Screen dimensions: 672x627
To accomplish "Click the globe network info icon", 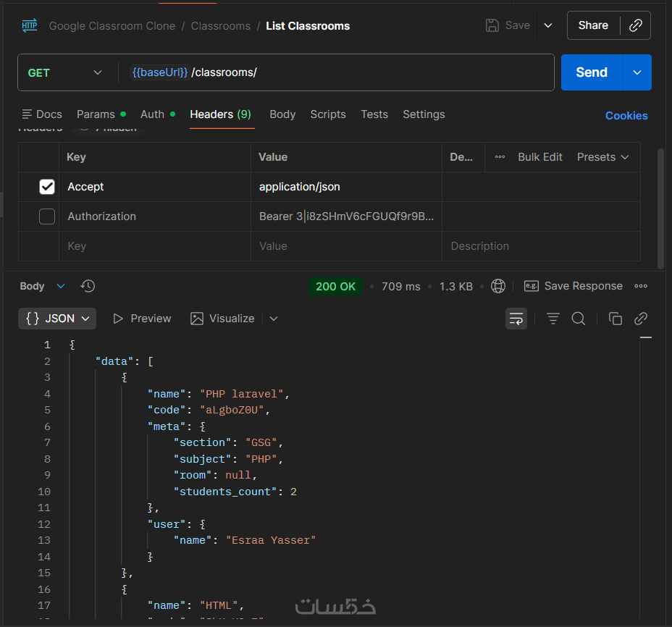I will click(498, 286).
